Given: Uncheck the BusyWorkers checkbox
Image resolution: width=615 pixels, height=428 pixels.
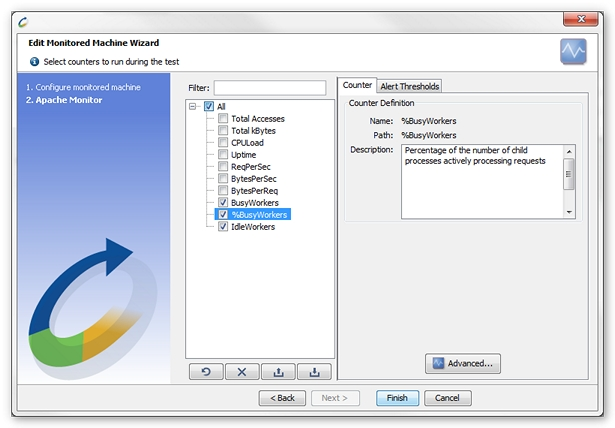Looking at the screenshot, I should point(223,202).
